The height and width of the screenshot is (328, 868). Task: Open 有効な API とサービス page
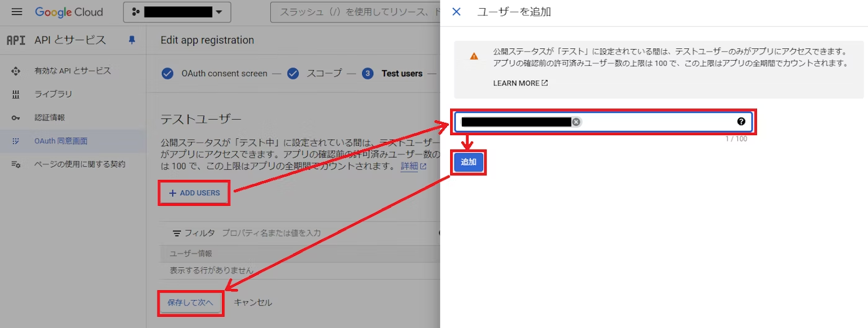73,71
